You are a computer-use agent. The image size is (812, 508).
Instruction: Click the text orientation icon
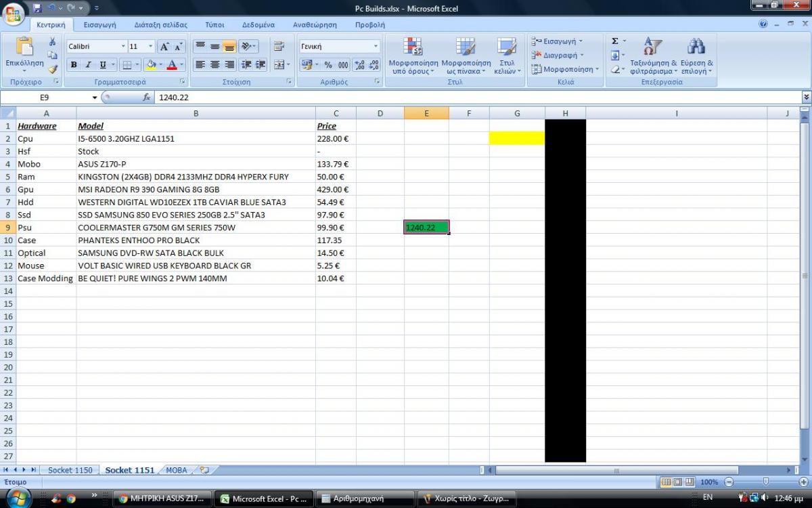pos(246,47)
